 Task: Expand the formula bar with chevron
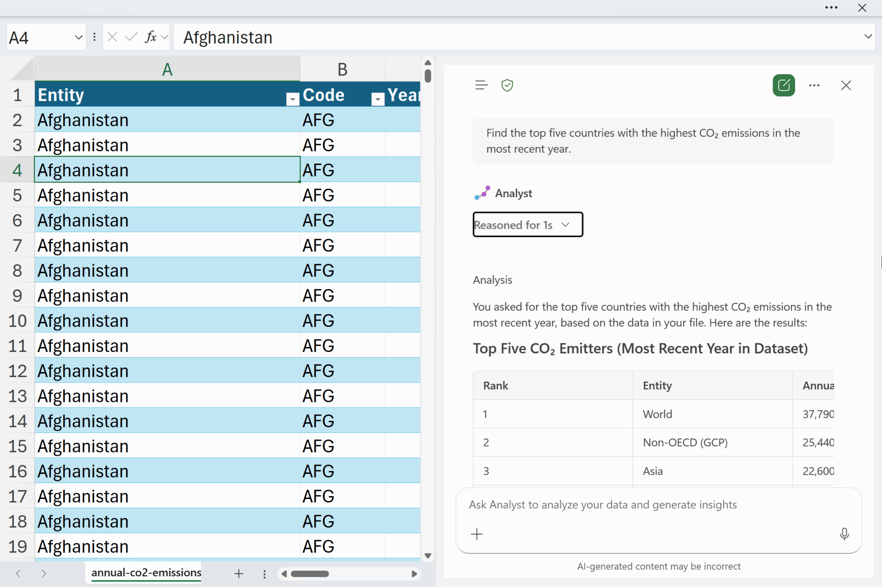tap(868, 37)
